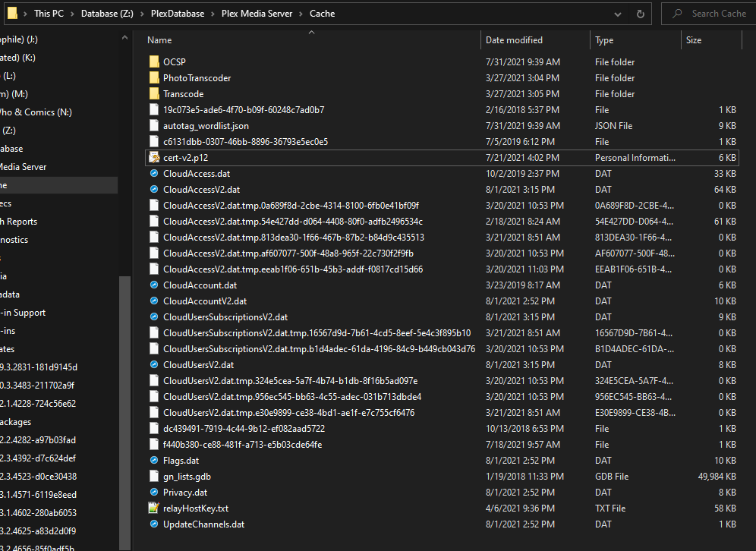This screenshot has width=756, height=551.
Task: Select Who & Comics (N:) in navigation pane
Action: 36,112
